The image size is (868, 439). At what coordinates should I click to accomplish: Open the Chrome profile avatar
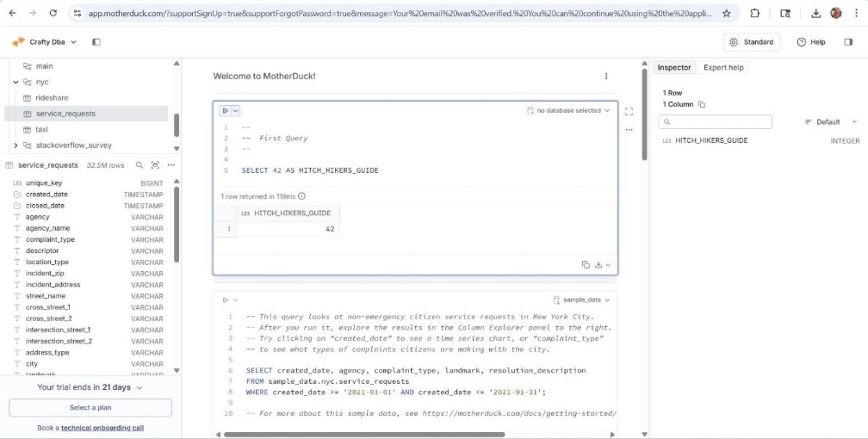tap(836, 13)
